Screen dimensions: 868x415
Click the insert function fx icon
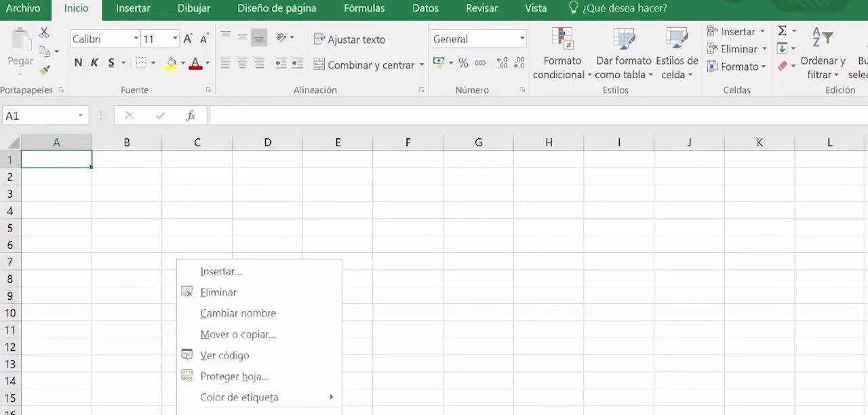[191, 116]
